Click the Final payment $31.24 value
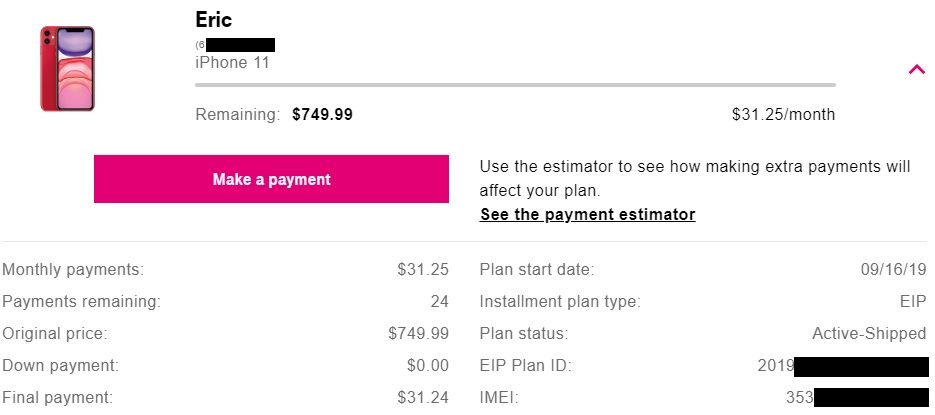The image size is (935, 415). coord(423,397)
